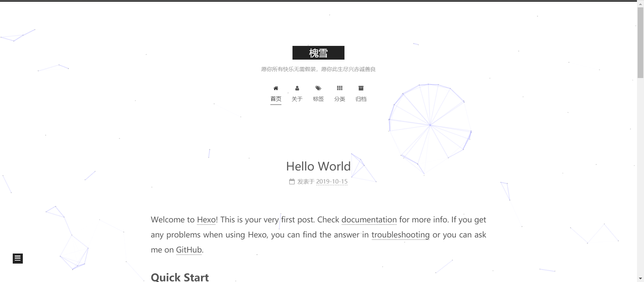Screen dimensions: 644x282
Task: Click the grid icon above 分类
Action: pyautogui.click(x=339, y=88)
